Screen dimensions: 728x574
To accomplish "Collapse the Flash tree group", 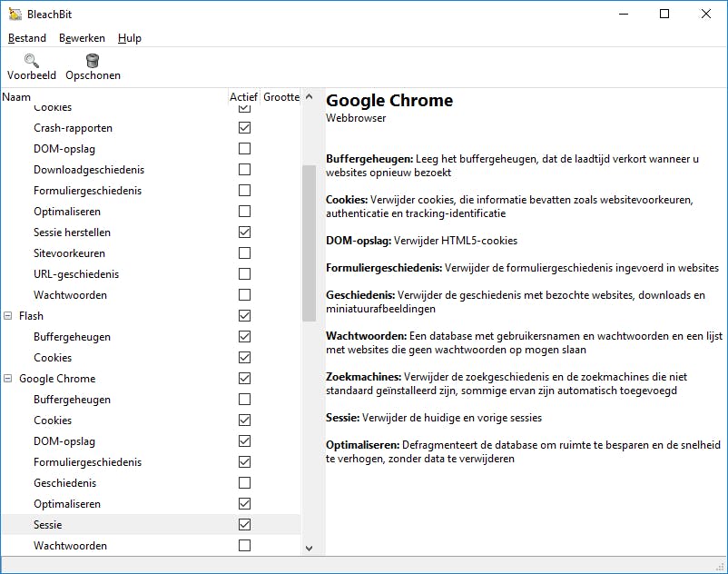I will coord(8,316).
